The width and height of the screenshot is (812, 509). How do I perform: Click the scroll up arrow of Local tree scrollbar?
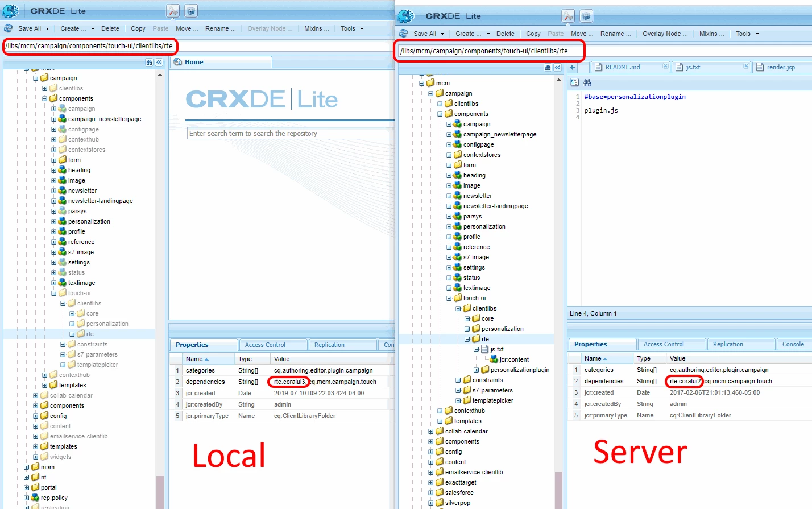[x=160, y=75]
